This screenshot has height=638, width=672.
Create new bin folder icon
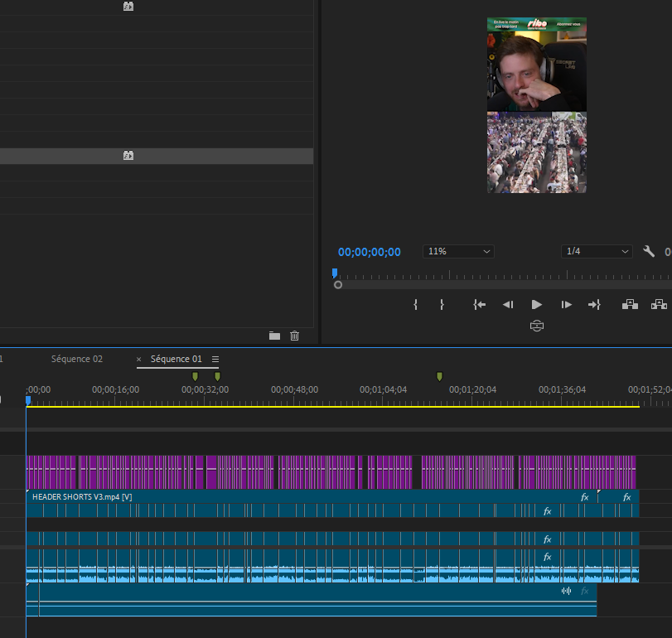275,336
